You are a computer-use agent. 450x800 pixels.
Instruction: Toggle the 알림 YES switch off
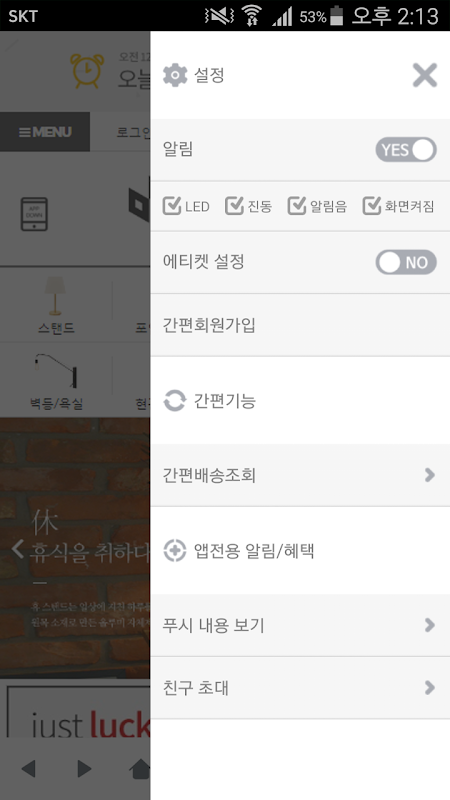coord(406,150)
